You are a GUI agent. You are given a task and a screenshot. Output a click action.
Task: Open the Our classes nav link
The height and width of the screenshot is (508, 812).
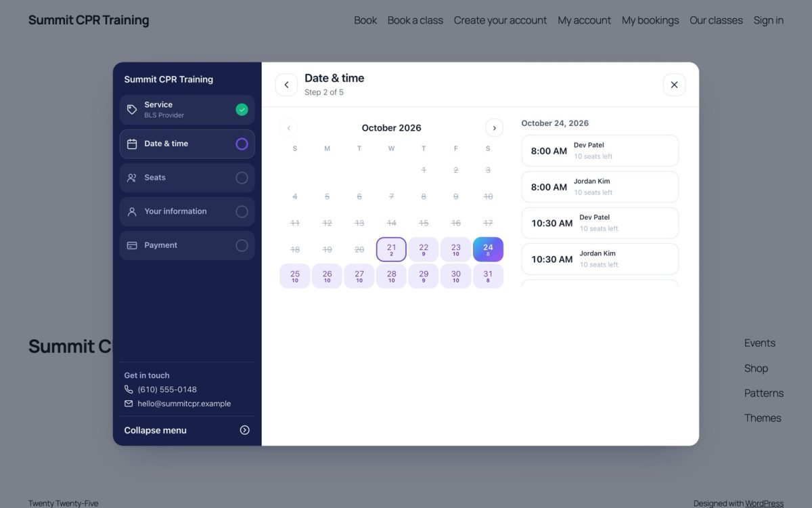[716, 20]
